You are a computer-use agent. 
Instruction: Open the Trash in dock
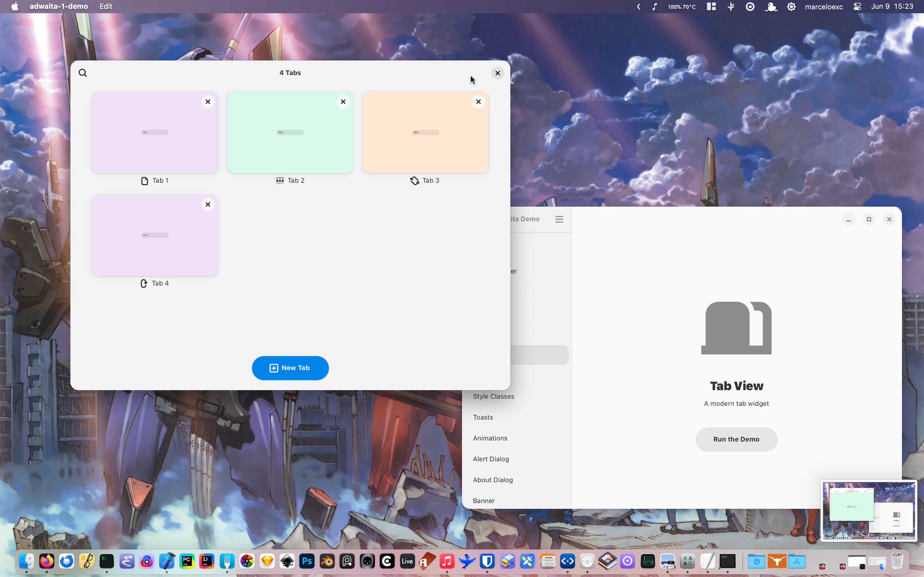coord(897,561)
